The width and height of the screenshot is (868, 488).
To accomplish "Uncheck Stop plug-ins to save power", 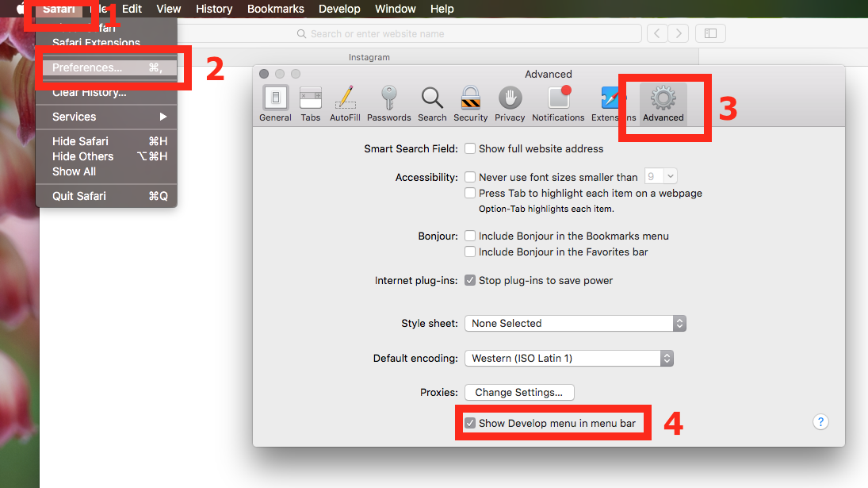I will [x=470, y=280].
